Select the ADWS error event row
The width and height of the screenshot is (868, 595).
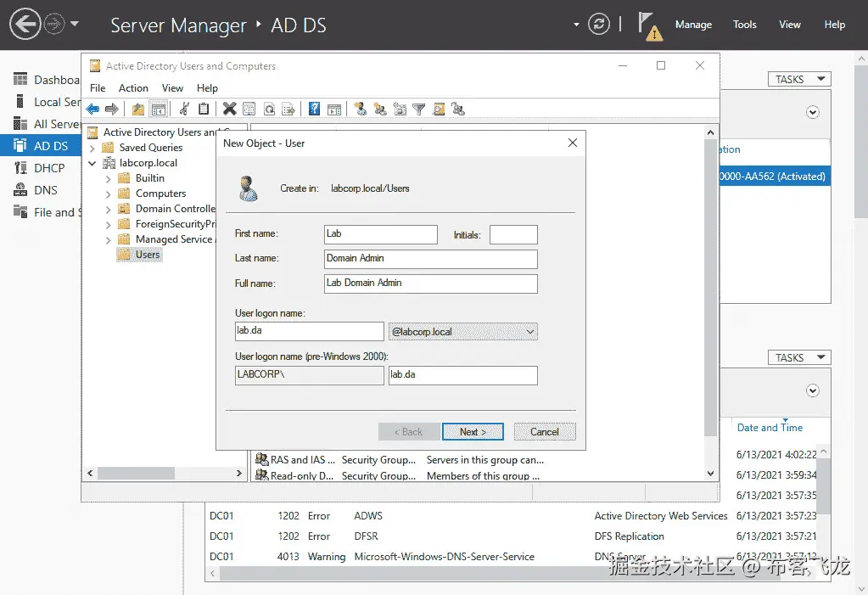click(512, 516)
